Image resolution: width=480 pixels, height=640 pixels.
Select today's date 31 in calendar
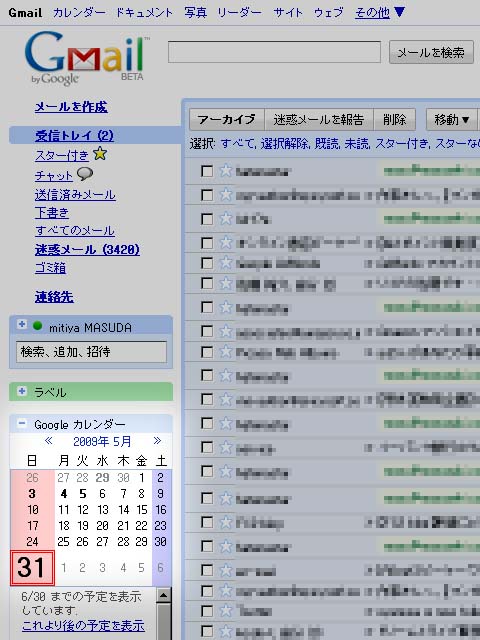coord(32,567)
